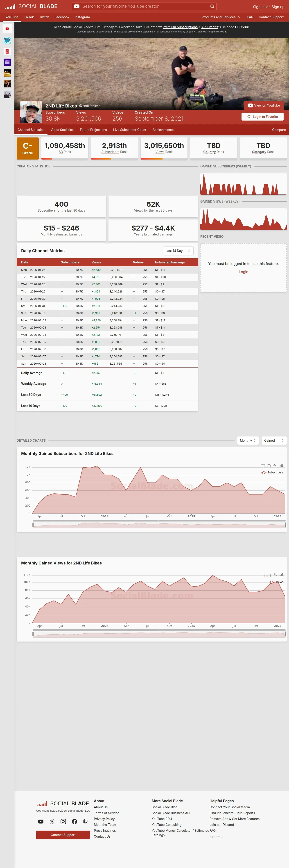Screen dimensions: 289x868
Task: Expand the Products and Services menu
Action: (x=221, y=17)
